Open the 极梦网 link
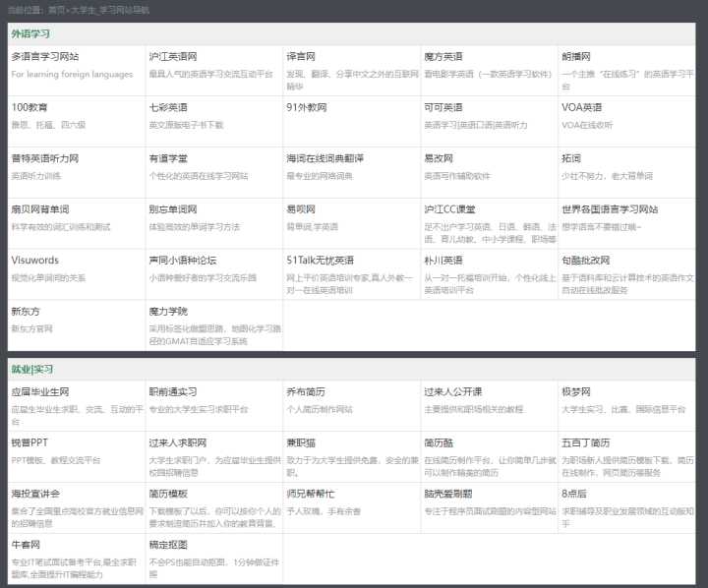This screenshot has width=708, height=588. point(576,391)
